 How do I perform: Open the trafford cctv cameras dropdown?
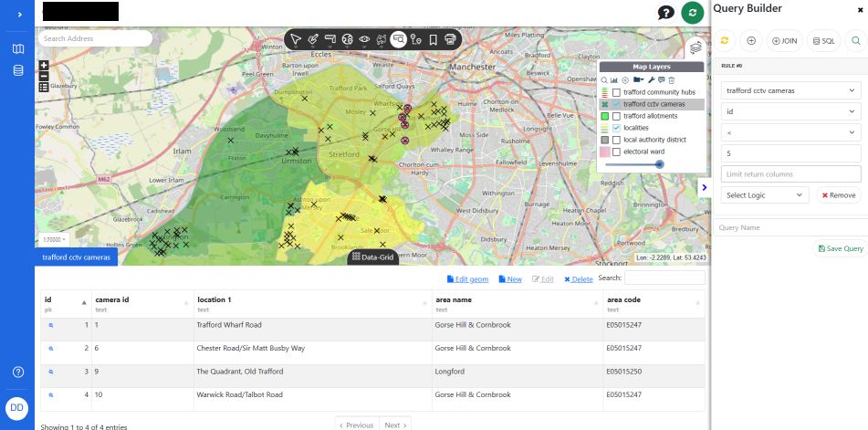click(x=790, y=91)
